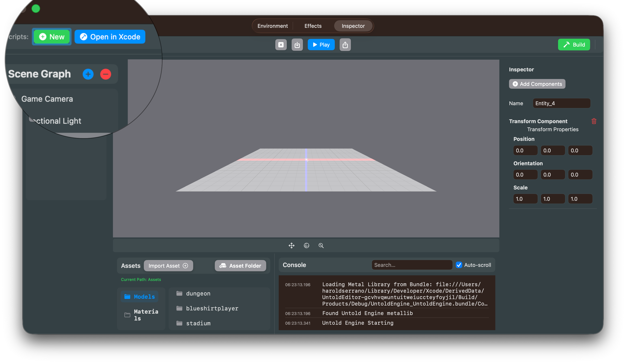The width and height of the screenshot is (626, 364).
Task: Click the red remove entity minus icon
Action: click(105, 74)
